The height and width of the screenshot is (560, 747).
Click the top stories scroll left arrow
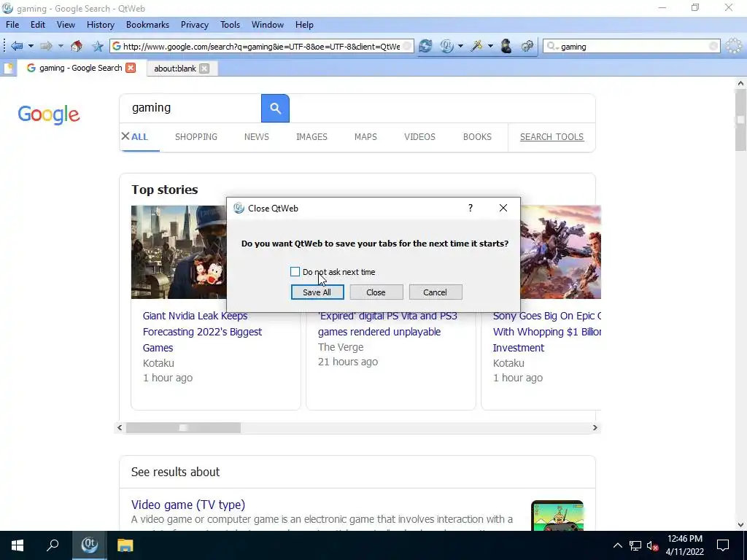point(120,427)
